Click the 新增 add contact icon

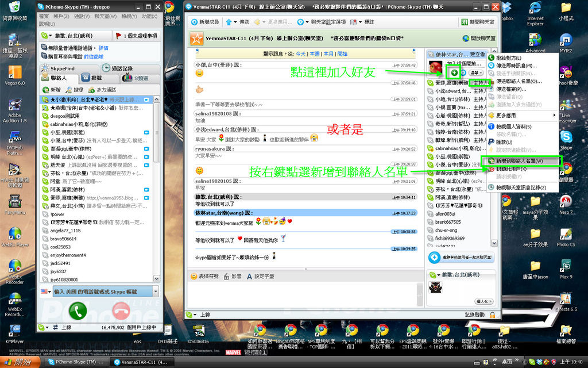coord(46,90)
